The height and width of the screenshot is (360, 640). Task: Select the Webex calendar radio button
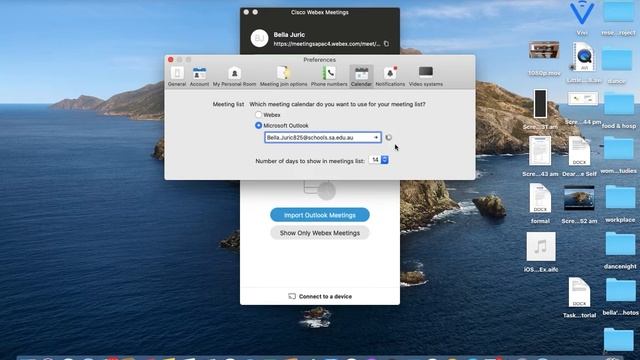point(258,115)
